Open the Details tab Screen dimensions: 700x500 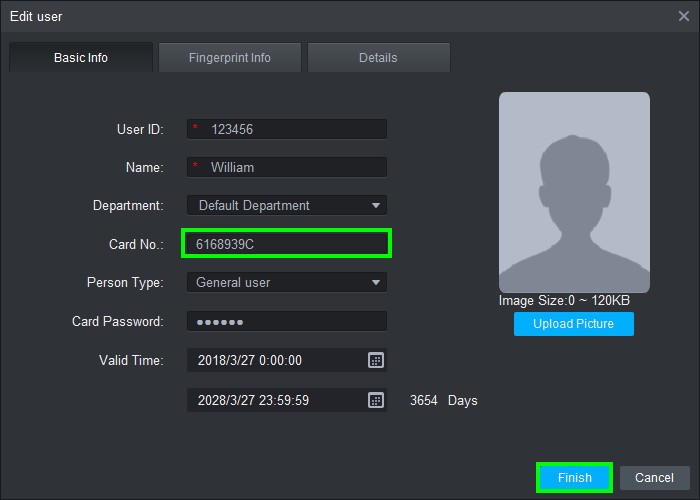pos(378,58)
